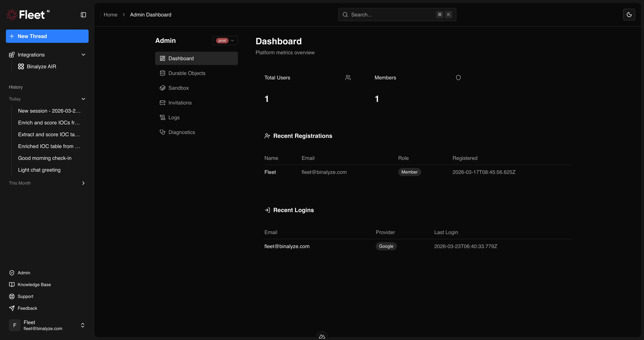Toggle the Fleet account options at bottom
The height and width of the screenshot is (340, 644).
[82, 325]
